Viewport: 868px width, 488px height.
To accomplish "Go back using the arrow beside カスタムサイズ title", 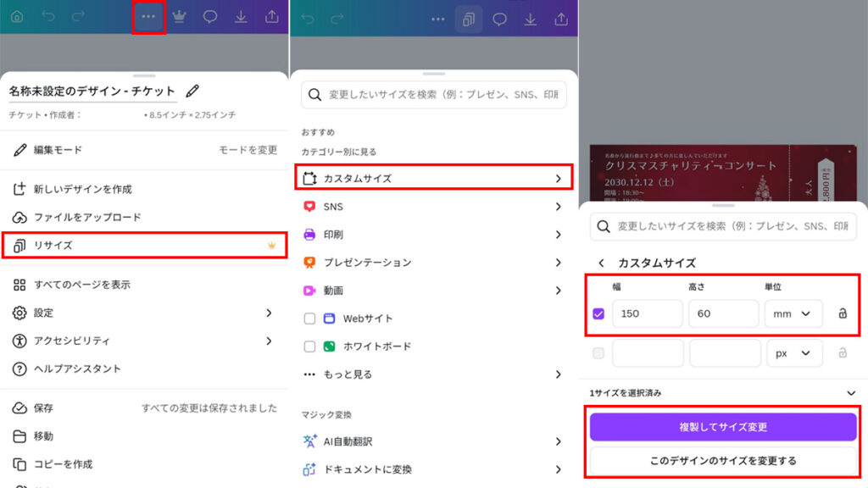I will tap(601, 263).
